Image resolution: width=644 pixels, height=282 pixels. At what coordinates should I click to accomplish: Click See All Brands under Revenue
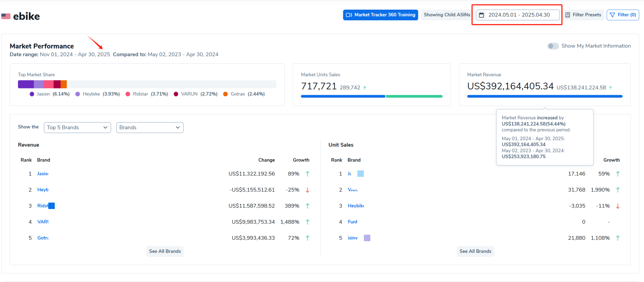[x=165, y=251]
